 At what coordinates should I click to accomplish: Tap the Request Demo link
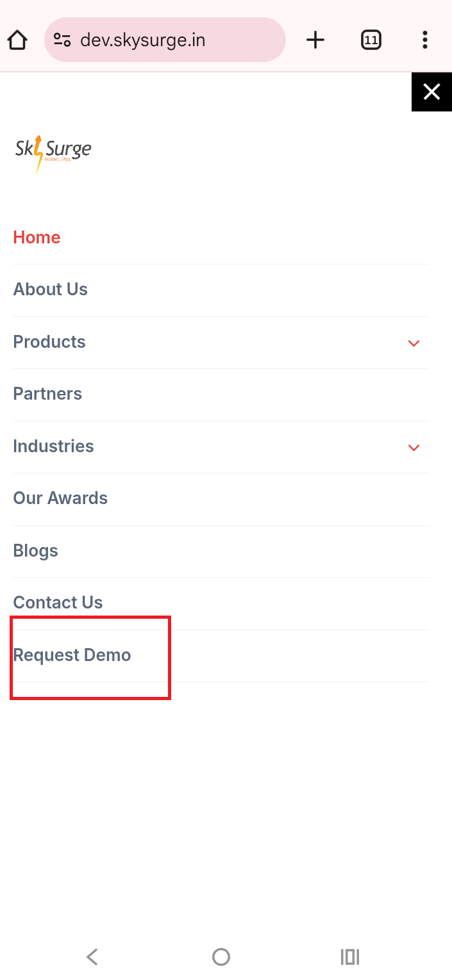(x=72, y=655)
